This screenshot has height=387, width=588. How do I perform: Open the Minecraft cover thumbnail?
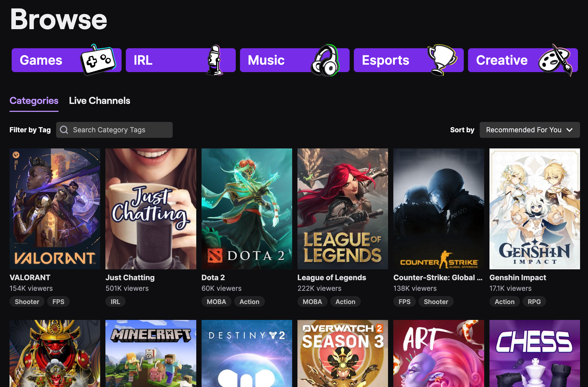(151, 353)
